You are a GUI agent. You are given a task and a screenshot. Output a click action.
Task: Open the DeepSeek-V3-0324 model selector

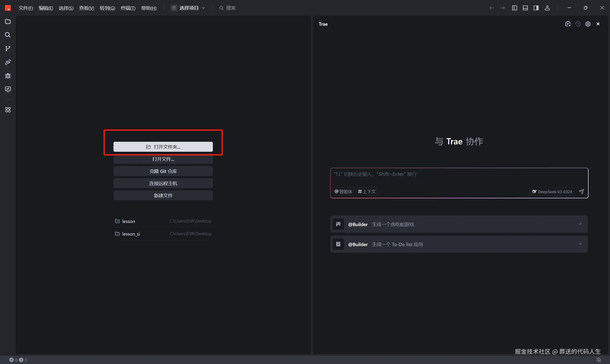pyautogui.click(x=552, y=192)
